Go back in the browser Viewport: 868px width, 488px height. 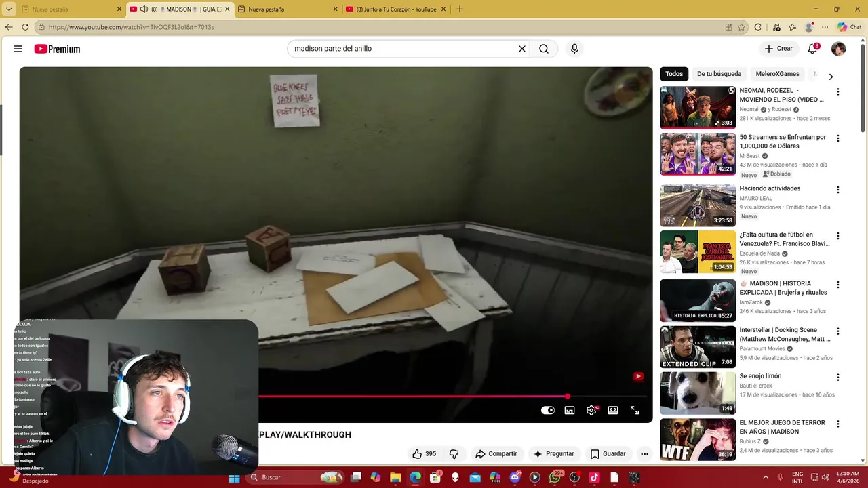[x=9, y=27]
